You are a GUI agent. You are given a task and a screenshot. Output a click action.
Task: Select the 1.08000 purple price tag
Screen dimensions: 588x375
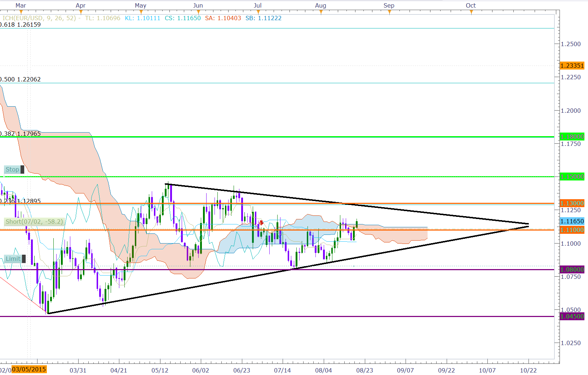572,269
